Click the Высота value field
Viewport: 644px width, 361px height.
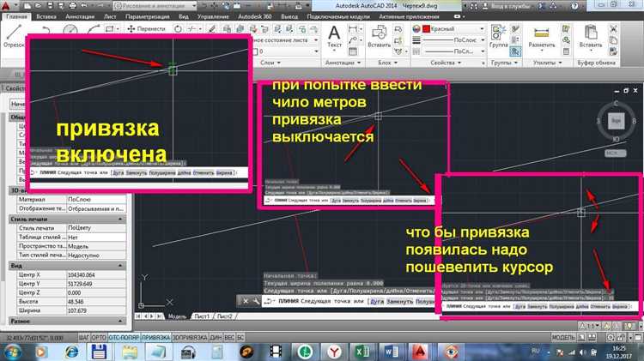pos(96,302)
